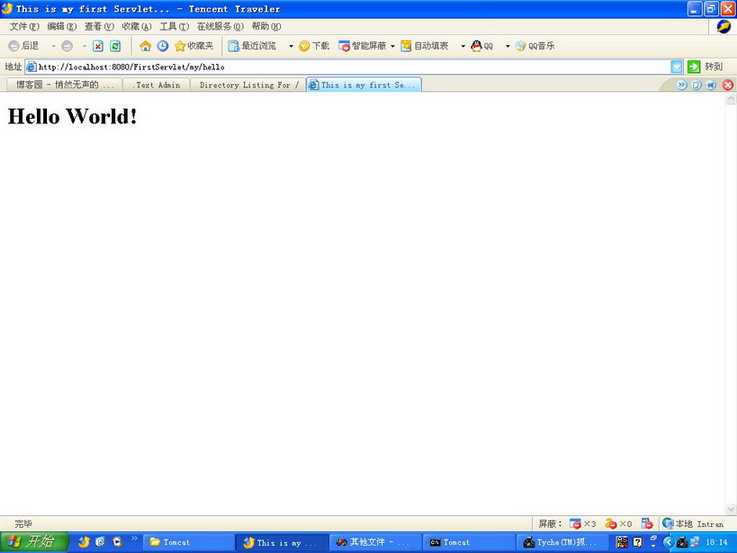Click the address bar URL field
This screenshot has width=737, height=553.
click(x=348, y=67)
